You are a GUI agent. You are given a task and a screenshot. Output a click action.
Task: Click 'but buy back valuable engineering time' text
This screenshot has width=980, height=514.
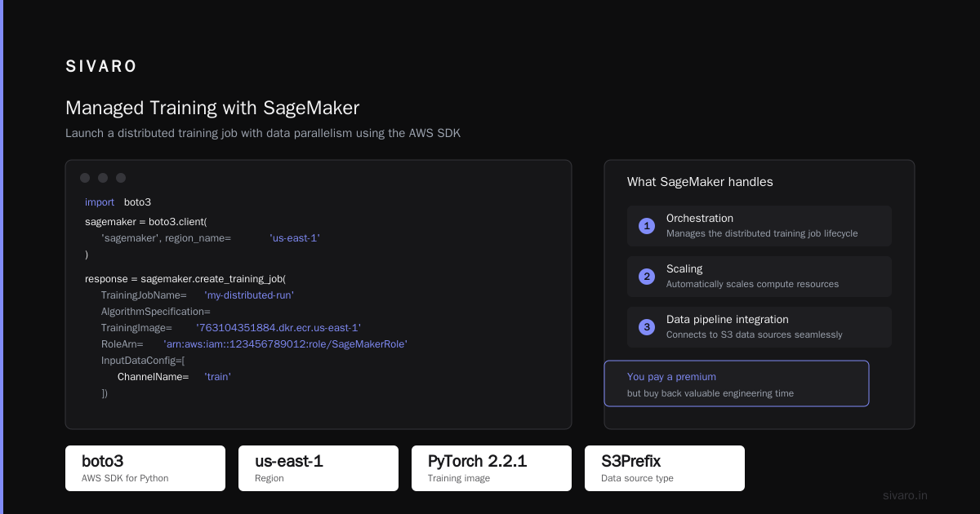(x=710, y=393)
